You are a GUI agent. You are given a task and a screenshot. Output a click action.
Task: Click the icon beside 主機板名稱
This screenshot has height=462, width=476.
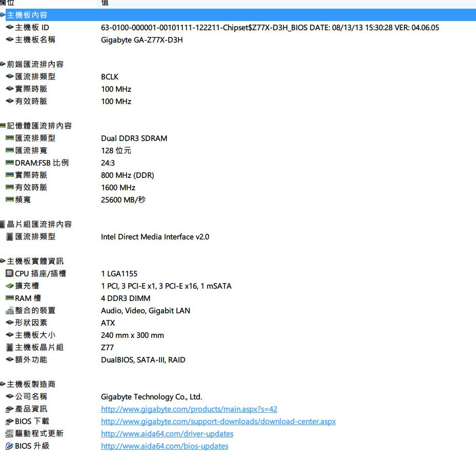coord(10,39)
